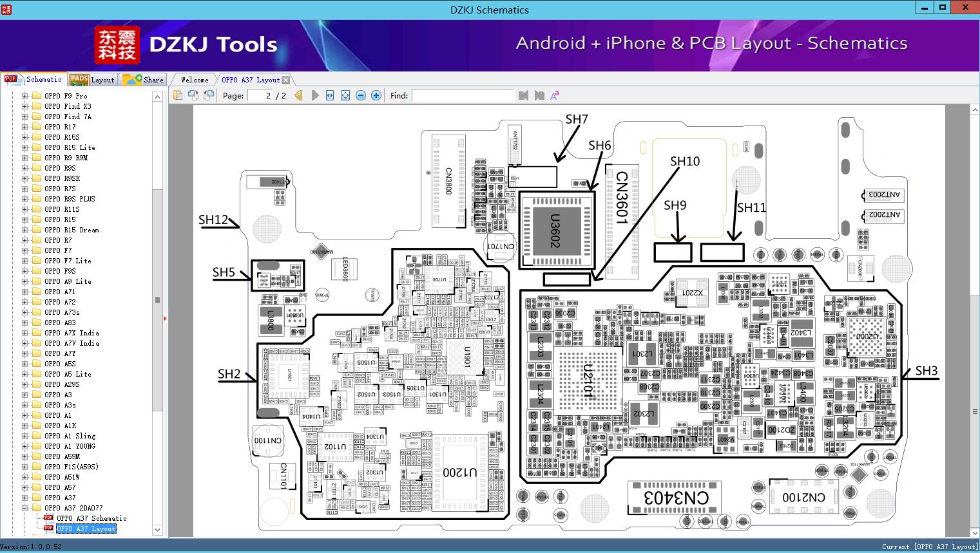Select the fit-whole-page view icon
Image resolution: width=980 pixels, height=553 pixels.
345,95
